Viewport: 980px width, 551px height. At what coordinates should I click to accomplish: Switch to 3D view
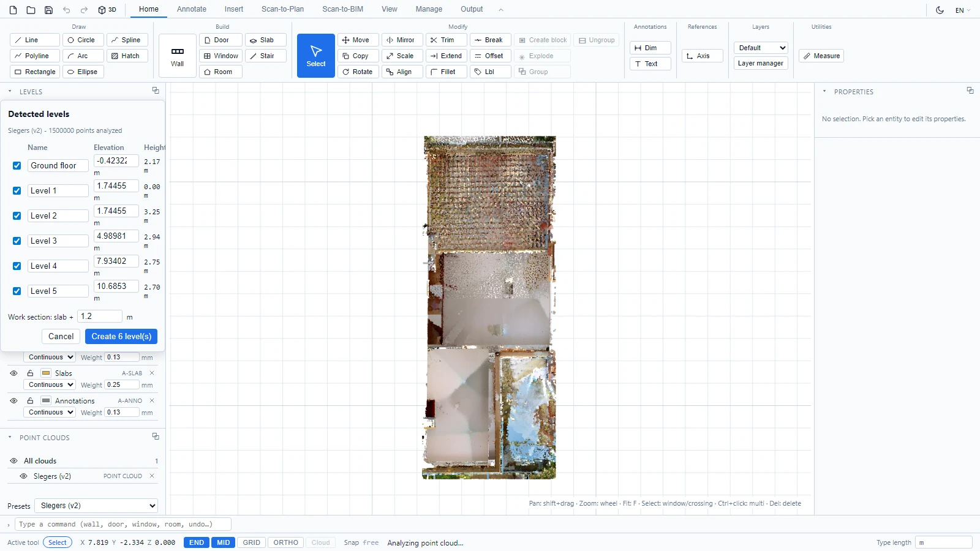(107, 10)
